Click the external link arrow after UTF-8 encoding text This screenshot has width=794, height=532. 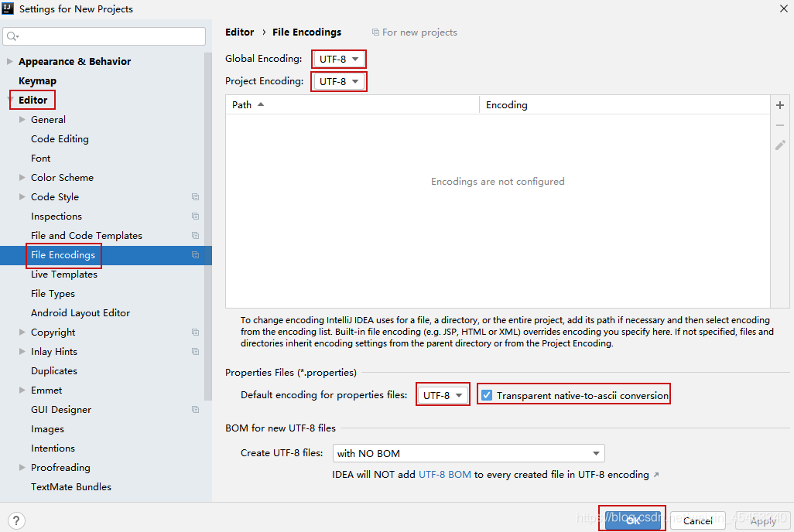pos(656,475)
